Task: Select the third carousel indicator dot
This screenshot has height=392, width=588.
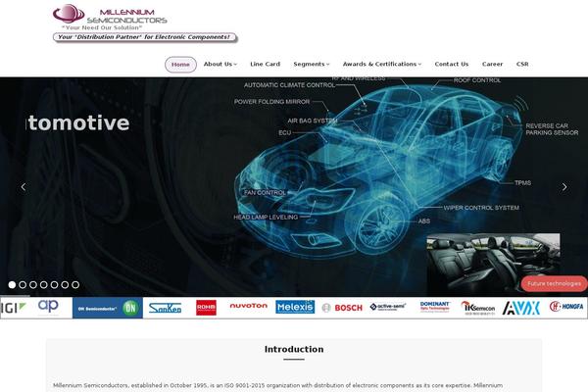Action: [33, 285]
